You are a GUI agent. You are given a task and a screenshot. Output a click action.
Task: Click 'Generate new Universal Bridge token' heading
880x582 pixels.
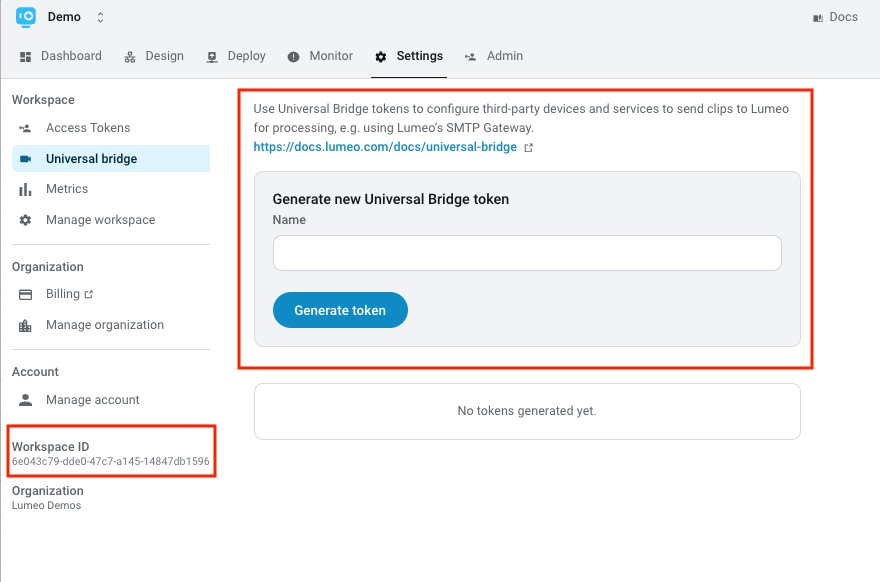391,199
